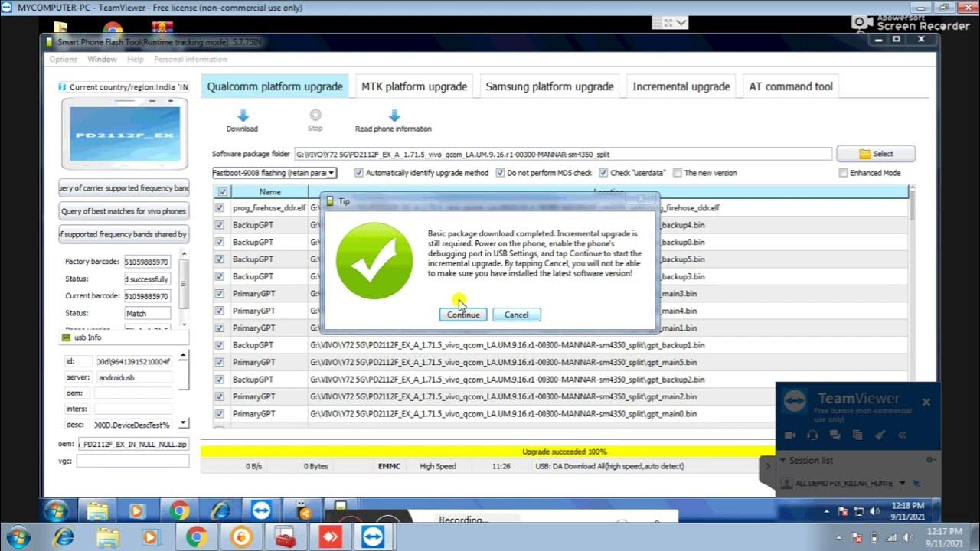Click the Stop icon in toolbar
This screenshot has height=551, width=980.
tap(315, 115)
